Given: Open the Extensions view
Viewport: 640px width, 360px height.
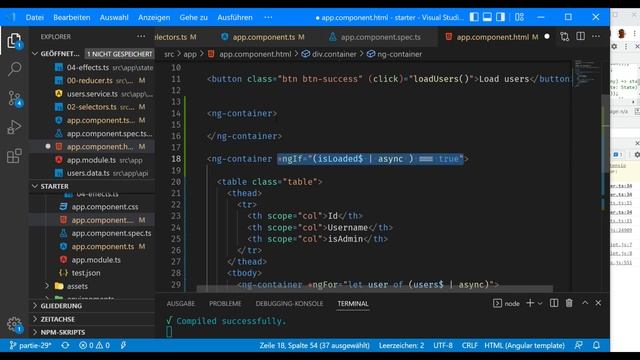Looking at the screenshot, I should click(14, 156).
